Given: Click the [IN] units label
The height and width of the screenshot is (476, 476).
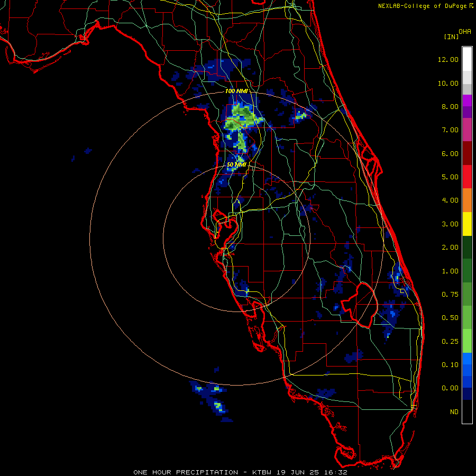Looking at the screenshot, I should [x=451, y=36].
